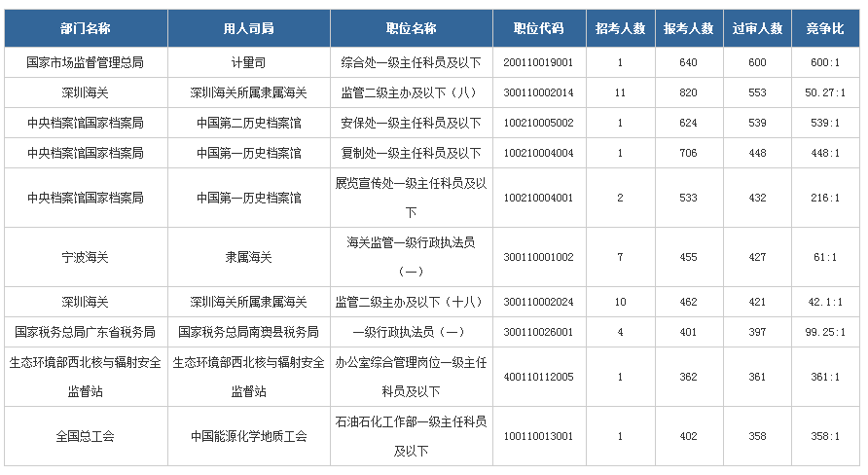868x475 pixels.
Task: Click position code 300110001002
Action: pos(539,257)
